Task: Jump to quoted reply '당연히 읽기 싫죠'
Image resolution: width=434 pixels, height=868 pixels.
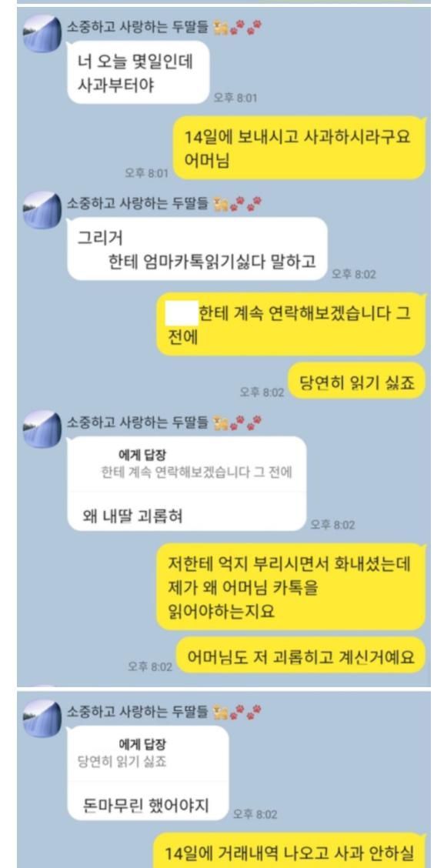Action: click(x=148, y=753)
